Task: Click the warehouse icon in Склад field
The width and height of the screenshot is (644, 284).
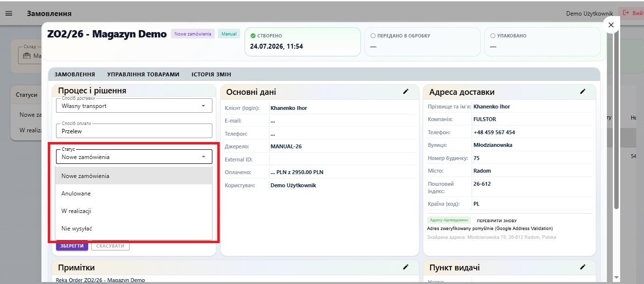Action: click(27, 56)
